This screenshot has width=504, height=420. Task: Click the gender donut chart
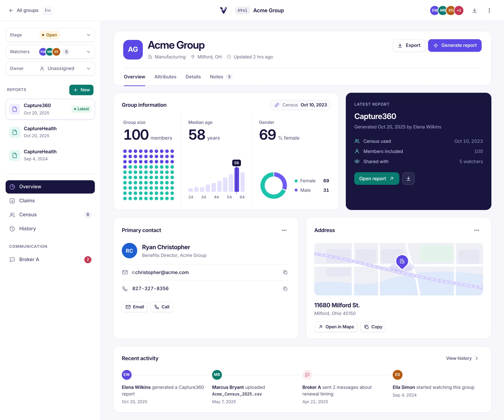click(x=274, y=185)
